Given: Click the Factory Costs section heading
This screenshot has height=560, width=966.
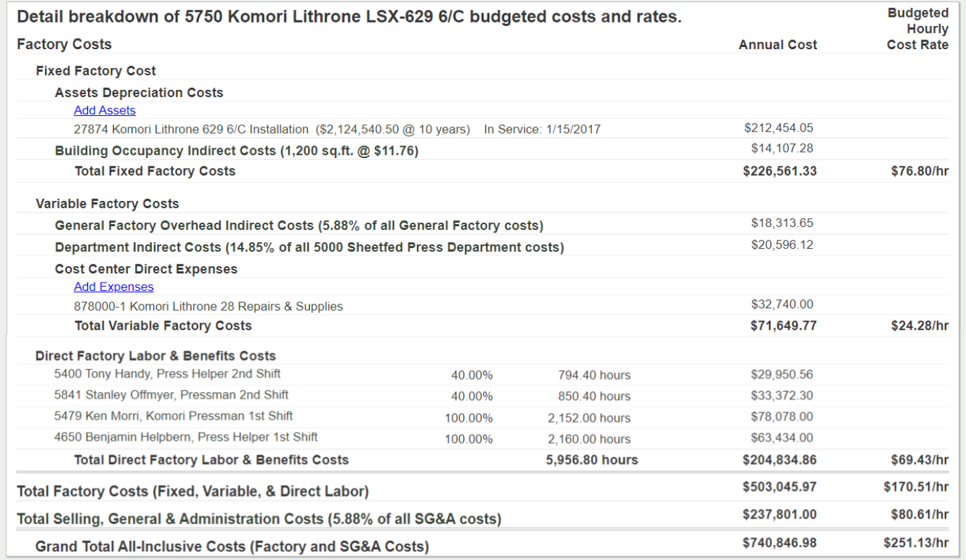Looking at the screenshot, I should tap(64, 44).
